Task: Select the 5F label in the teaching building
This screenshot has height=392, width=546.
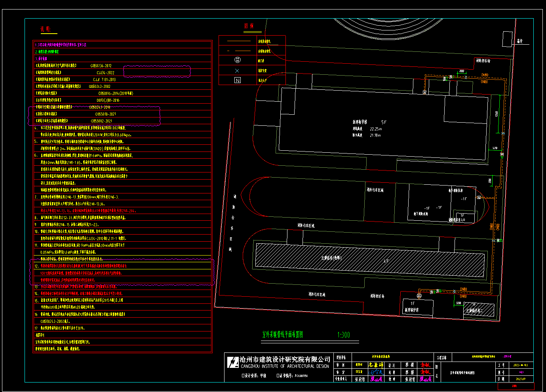Action: [384, 122]
